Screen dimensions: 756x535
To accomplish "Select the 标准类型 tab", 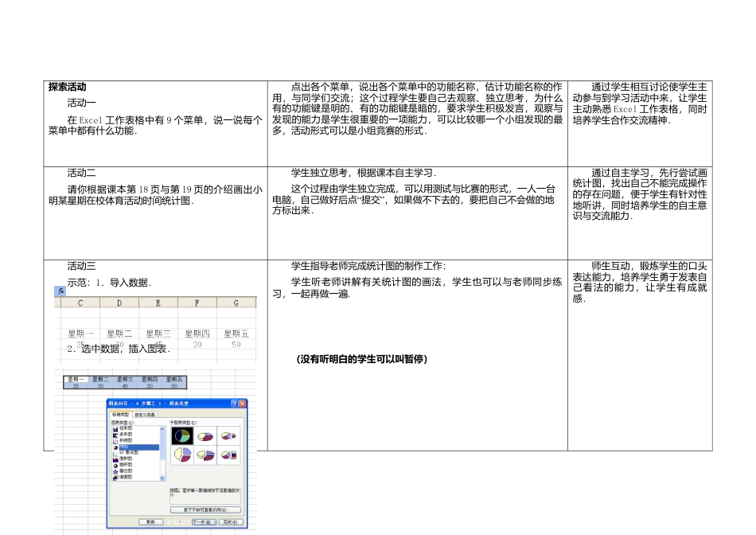I will (x=121, y=414).
